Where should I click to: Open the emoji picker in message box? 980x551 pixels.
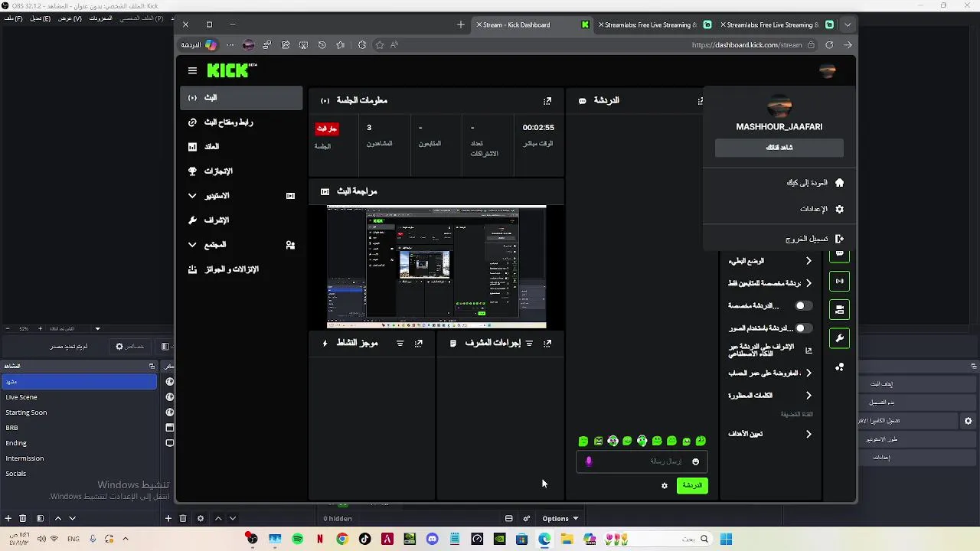(695, 461)
